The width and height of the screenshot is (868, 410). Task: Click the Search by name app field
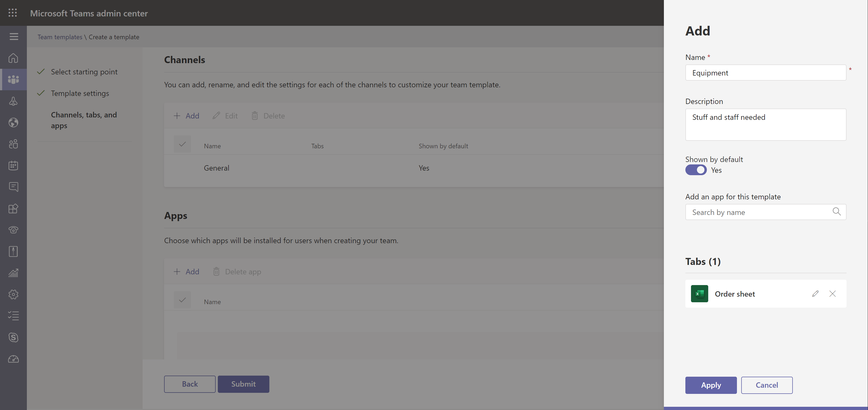(766, 212)
